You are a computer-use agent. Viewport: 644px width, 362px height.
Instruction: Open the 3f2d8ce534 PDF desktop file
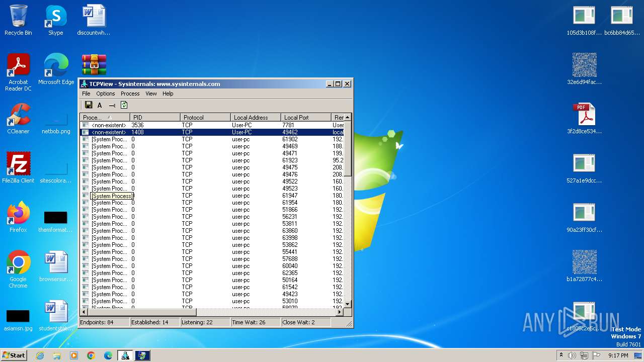(584, 119)
